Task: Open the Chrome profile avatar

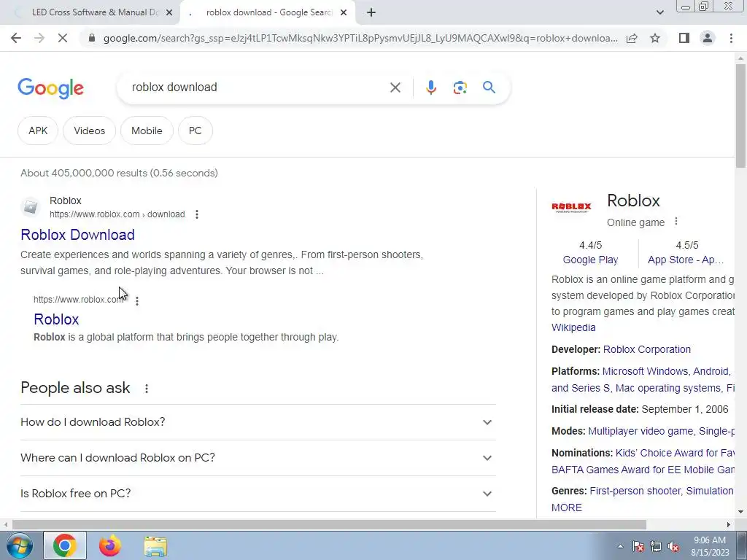Action: (x=708, y=38)
